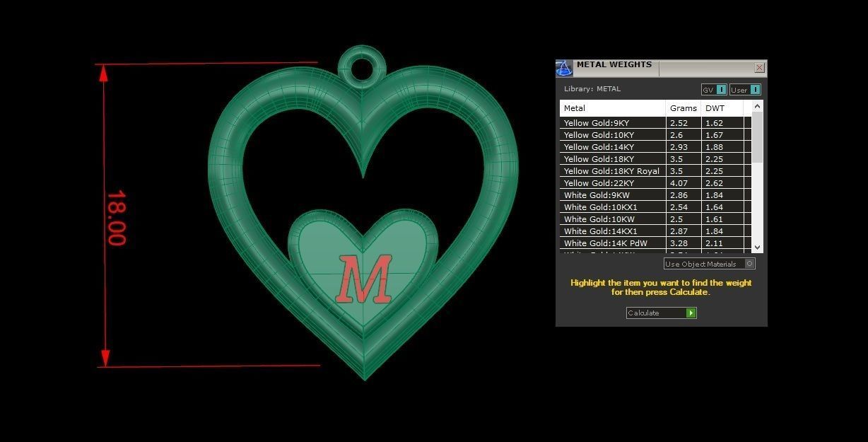Image resolution: width=868 pixels, height=442 pixels.
Task: Select the White Gold:10KW row
Action: click(x=655, y=219)
